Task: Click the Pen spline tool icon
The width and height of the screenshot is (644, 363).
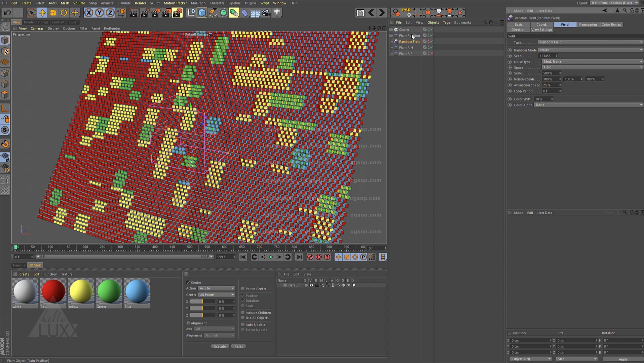Action: coord(213,13)
